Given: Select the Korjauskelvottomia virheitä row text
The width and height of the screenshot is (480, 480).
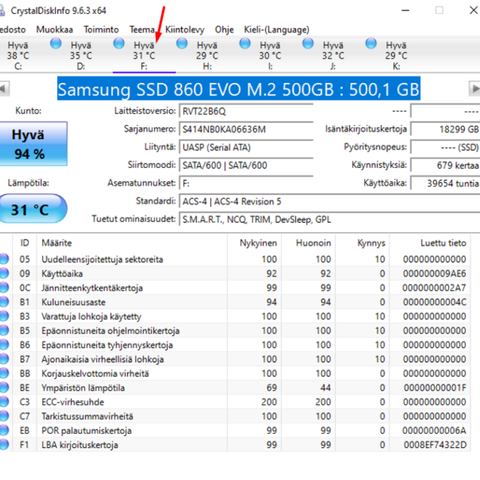Looking at the screenshot, I should pyautogui.click(x=95, y=374).
